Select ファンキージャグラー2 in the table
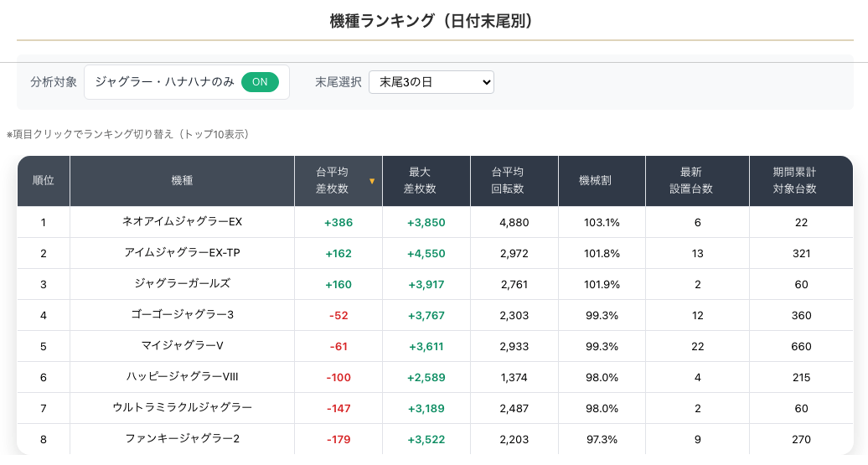Viewport: 868px width, 465px height. pyautogui.click(x=182, y=439)
